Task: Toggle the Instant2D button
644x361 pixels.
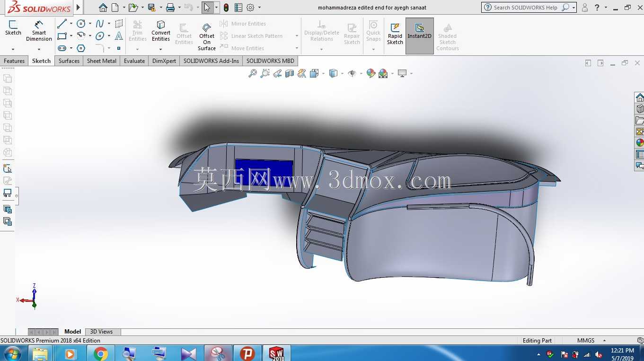Action: (x=420, y=36)
